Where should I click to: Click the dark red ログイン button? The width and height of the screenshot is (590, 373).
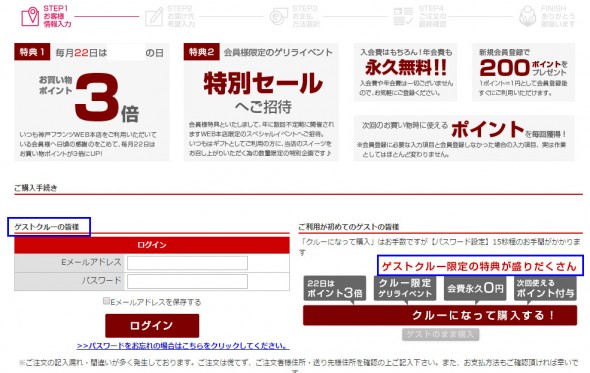point(152,326)
